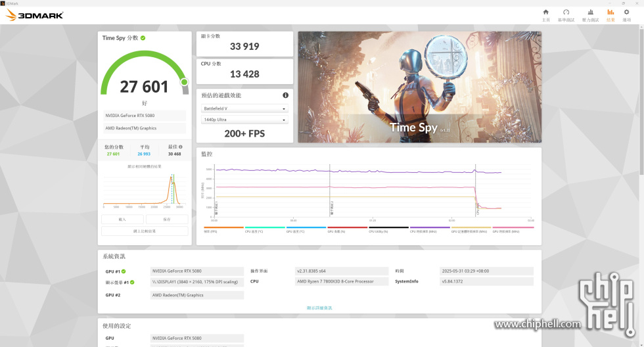The height and width of the screenshot is (347, 644).
Task: Open the 1440p Ultra resolution dropdown
Action: coord(244,120)
